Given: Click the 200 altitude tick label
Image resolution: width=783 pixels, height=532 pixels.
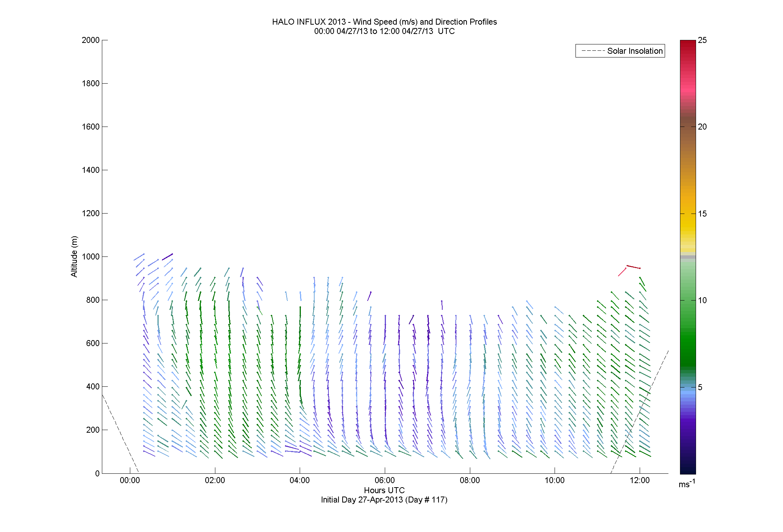Looking at the screenshot, I should pos(93,430).
